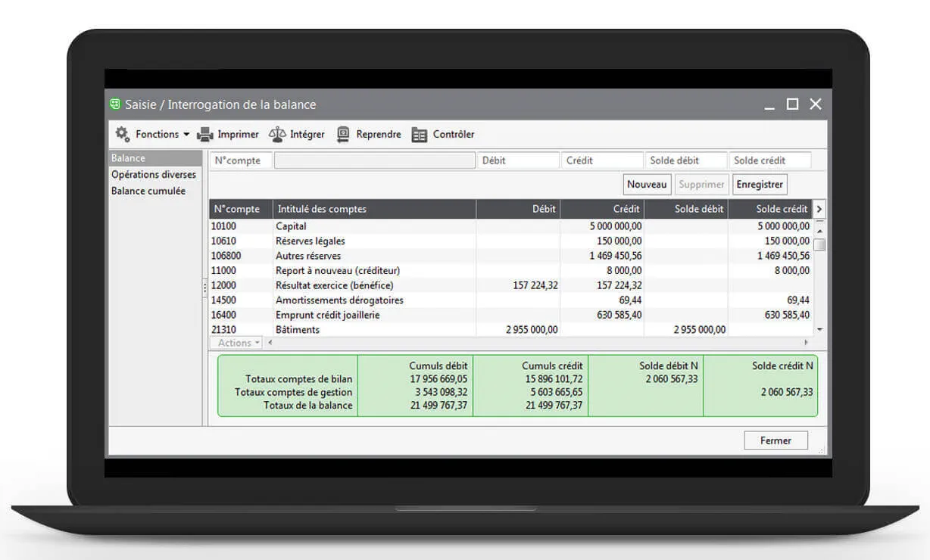Select Balance cumulée in the side list
Image resolution: width=930 pixels, height=560 pixels.
[x=148, y=191]
